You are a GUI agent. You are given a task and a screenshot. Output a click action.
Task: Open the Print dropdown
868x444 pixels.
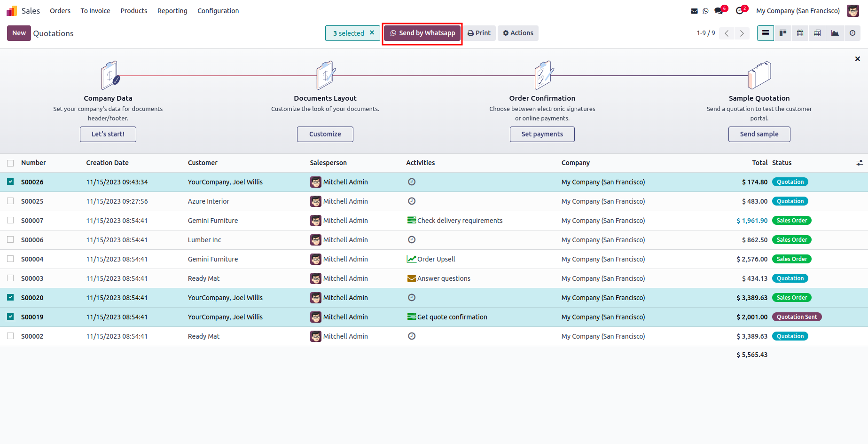click(479, 33)
